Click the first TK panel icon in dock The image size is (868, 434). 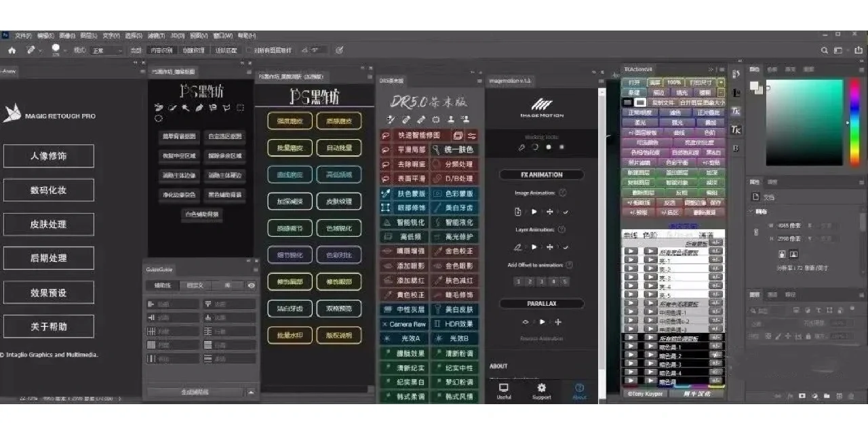tap(736, 111)
